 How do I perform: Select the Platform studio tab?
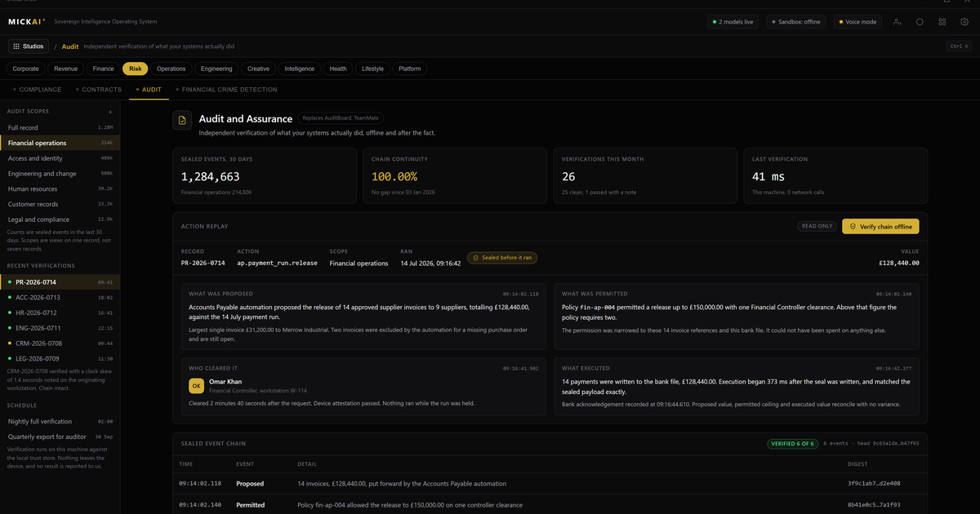click(410, 69)
